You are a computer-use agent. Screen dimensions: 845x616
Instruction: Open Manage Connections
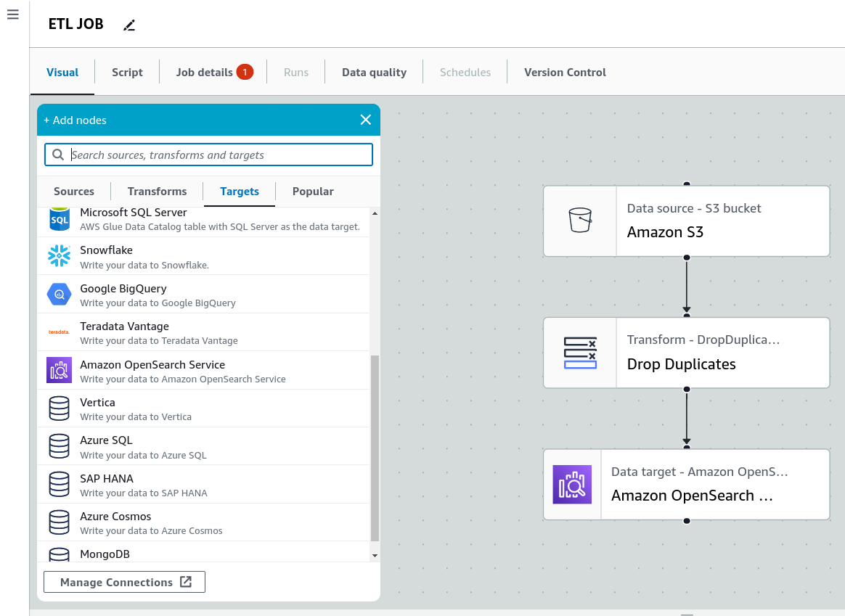[124, 582]
